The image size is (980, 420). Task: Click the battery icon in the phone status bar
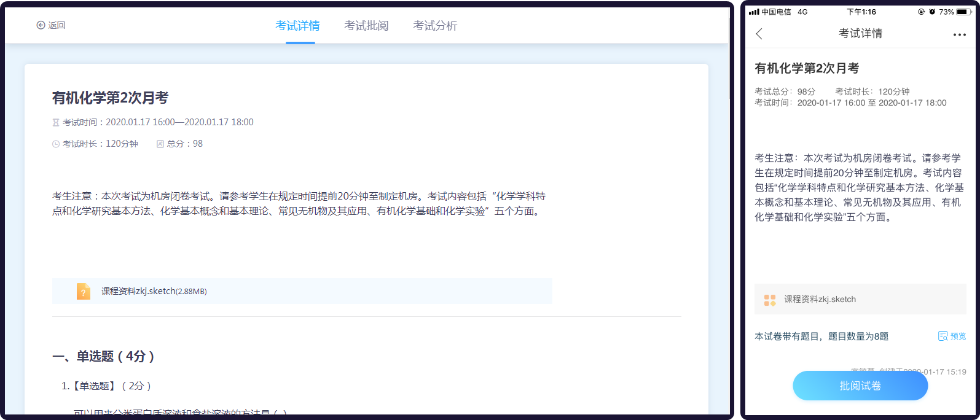point(964,12)
